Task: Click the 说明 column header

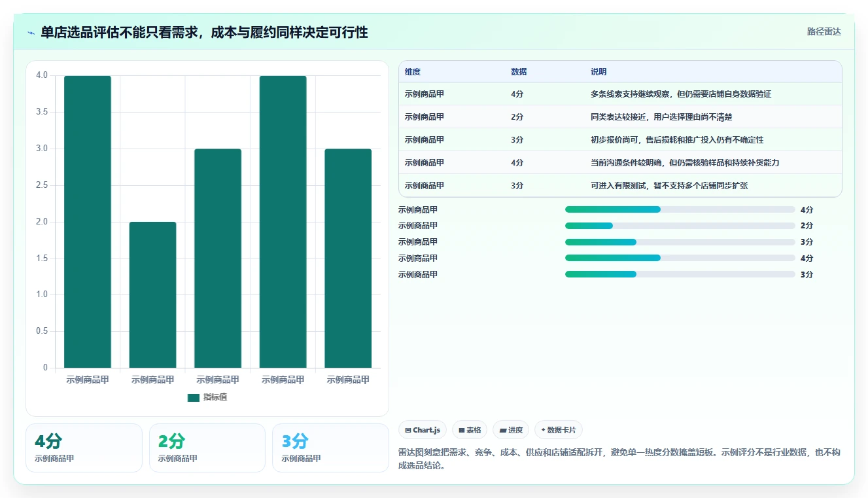Action: tap(599, 72)
